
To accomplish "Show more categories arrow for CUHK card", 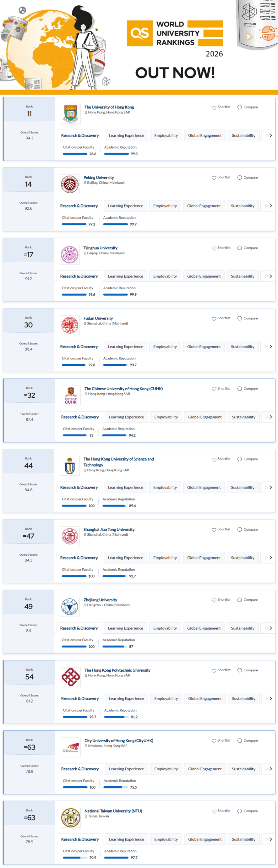I will click(271, 417).
